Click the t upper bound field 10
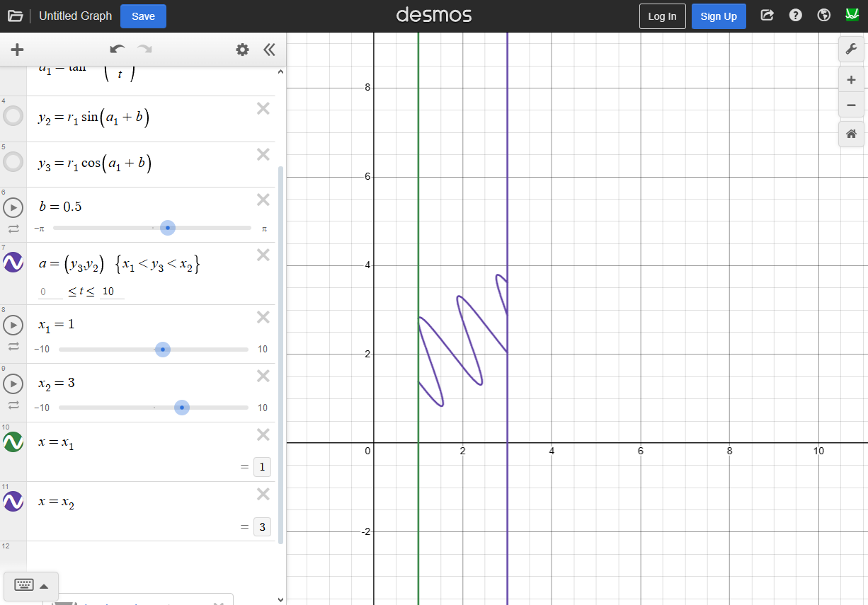This screenshot has height=605, width=868. pyautogui.click(x=111, y=292)
